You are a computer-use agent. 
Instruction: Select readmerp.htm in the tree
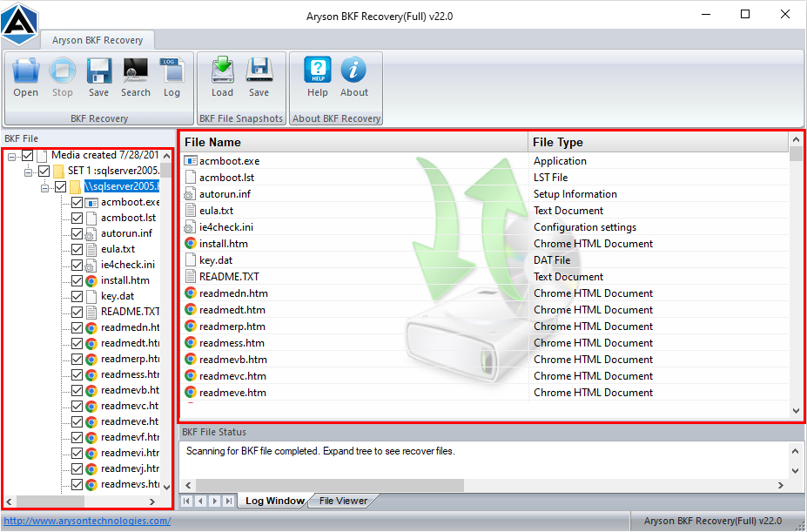[130, 359]
